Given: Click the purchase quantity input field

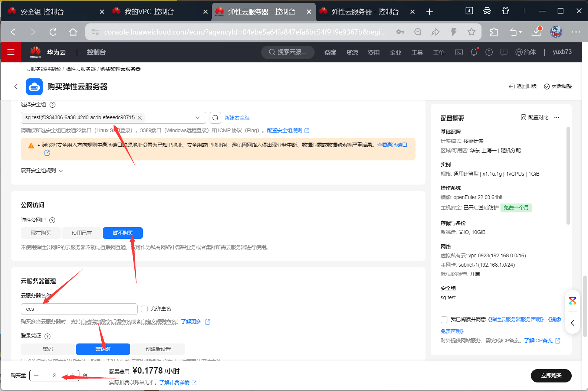Looking at the screenshot, I should (x=54, y=375).
